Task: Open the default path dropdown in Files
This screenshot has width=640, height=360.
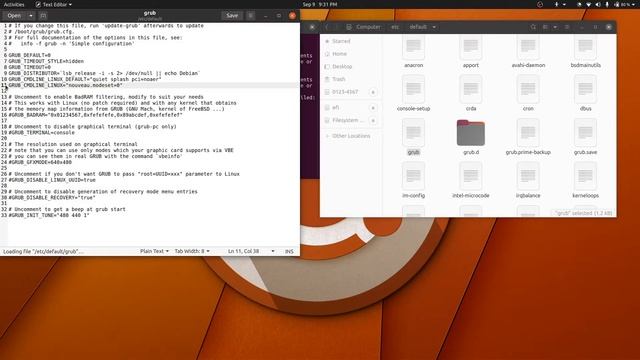Action: [434, 27]
